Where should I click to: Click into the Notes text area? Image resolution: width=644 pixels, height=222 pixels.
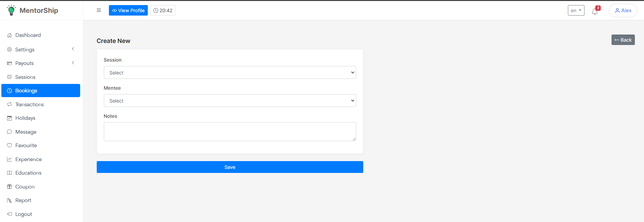(x=230, y=132)
